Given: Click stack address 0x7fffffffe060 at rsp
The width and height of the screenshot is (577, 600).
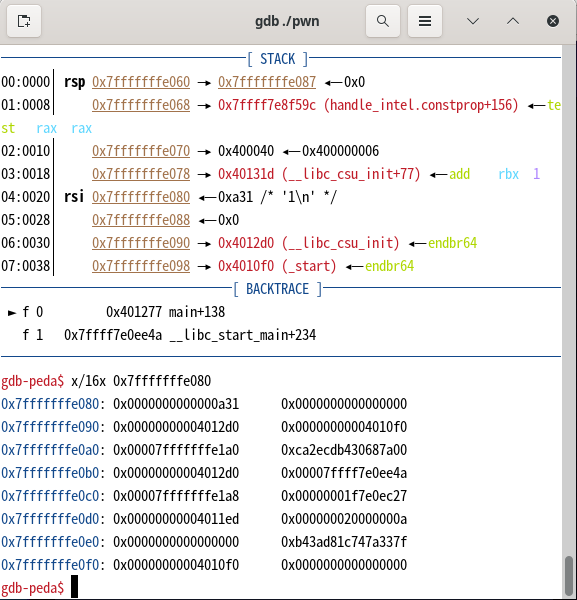Looking at the screenshot, I should tap(141, 82).
